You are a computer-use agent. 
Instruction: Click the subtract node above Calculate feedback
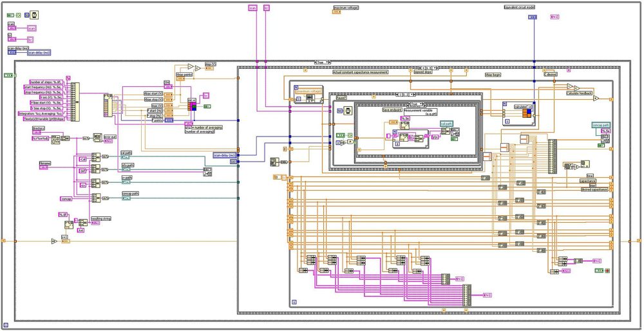pos(570,86)
